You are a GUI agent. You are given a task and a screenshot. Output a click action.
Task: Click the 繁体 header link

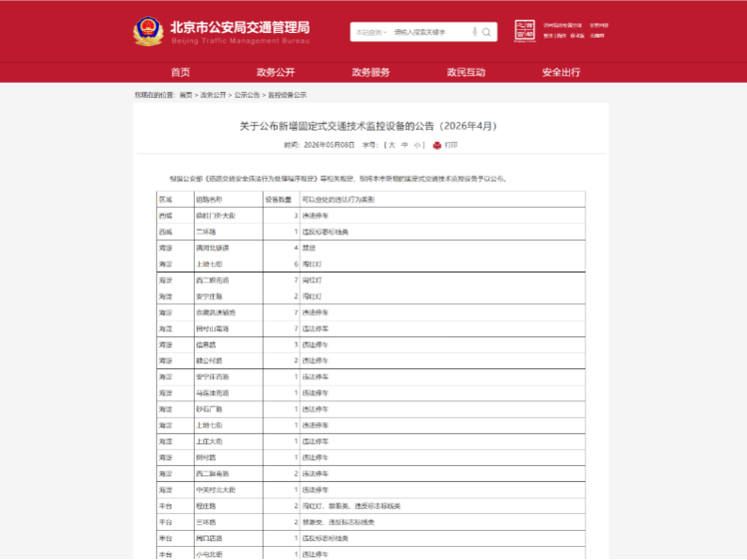(548, 36)
